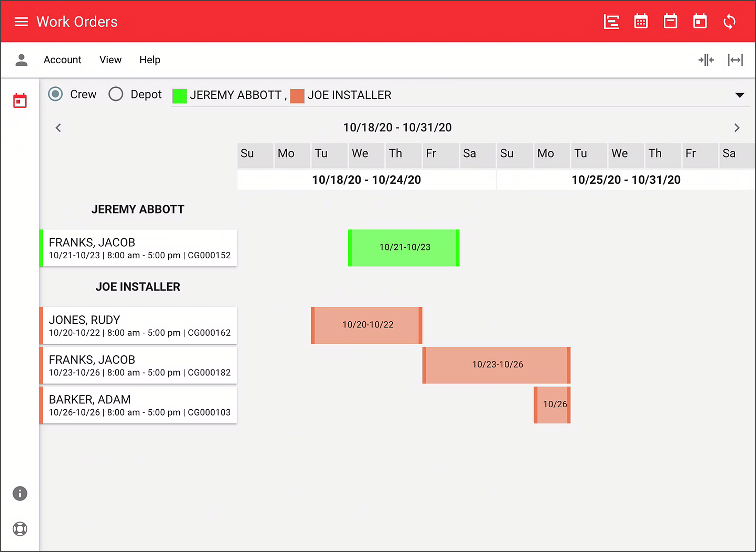The image size is (756, 552).
Task: Expand view with the outward arrows icon
Action: (735, 59)
